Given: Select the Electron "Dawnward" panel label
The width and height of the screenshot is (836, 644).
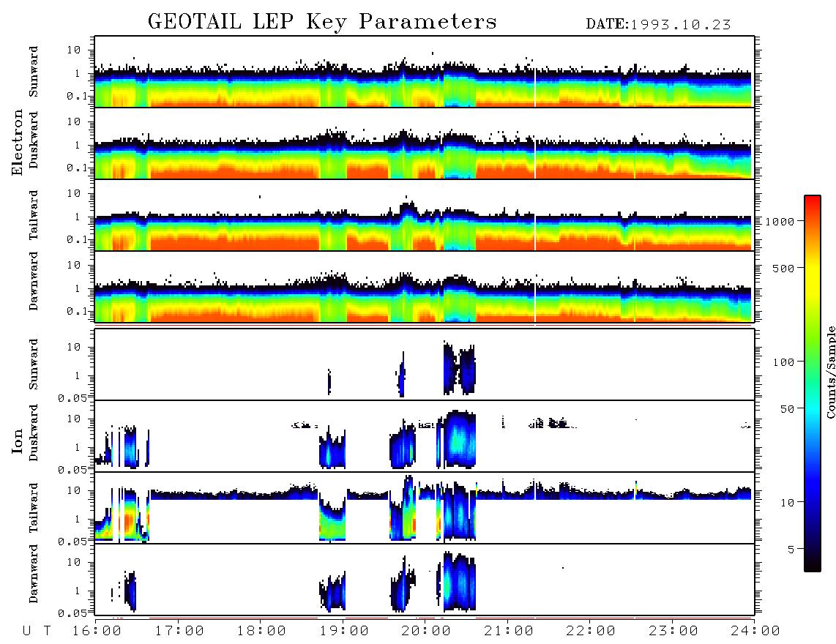Looking at the screenshot, I should [x=34, y=281].
